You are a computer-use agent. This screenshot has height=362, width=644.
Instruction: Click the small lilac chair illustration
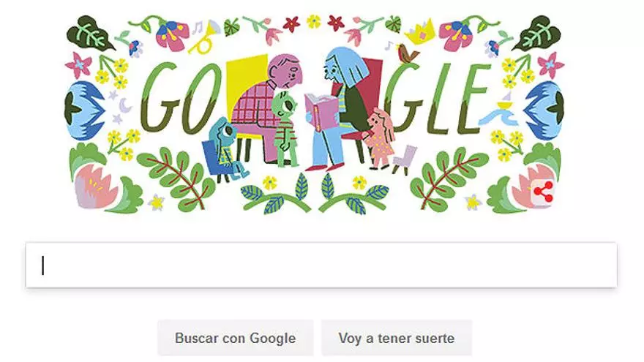click(405, 159)
